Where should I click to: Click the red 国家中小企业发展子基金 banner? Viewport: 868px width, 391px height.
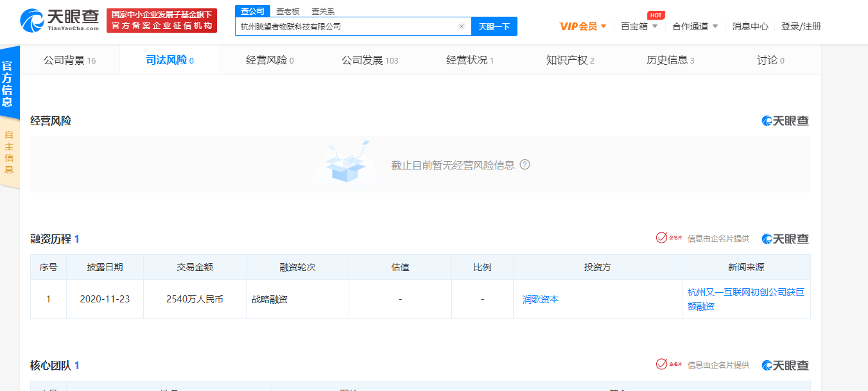(161, 21)
